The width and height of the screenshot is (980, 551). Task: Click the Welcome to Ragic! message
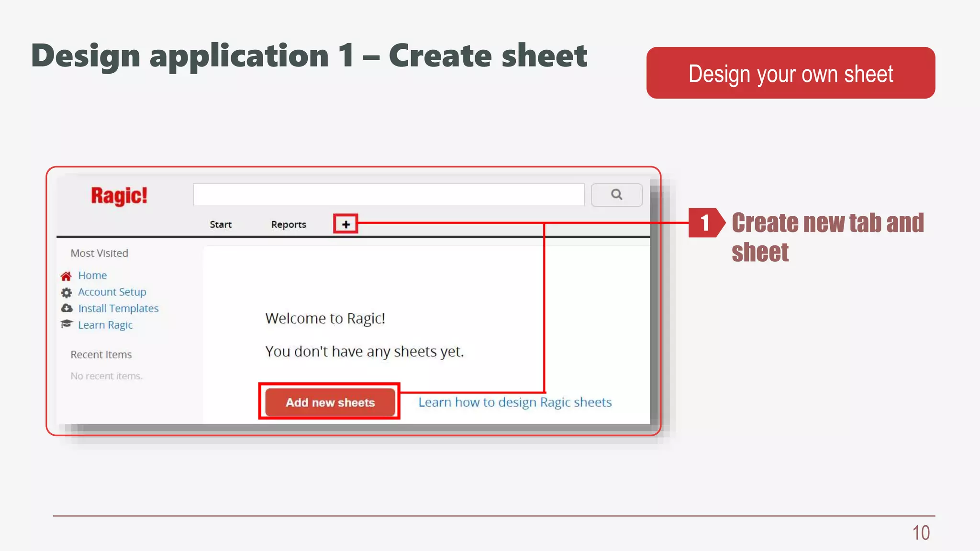[x=325, y=318]
